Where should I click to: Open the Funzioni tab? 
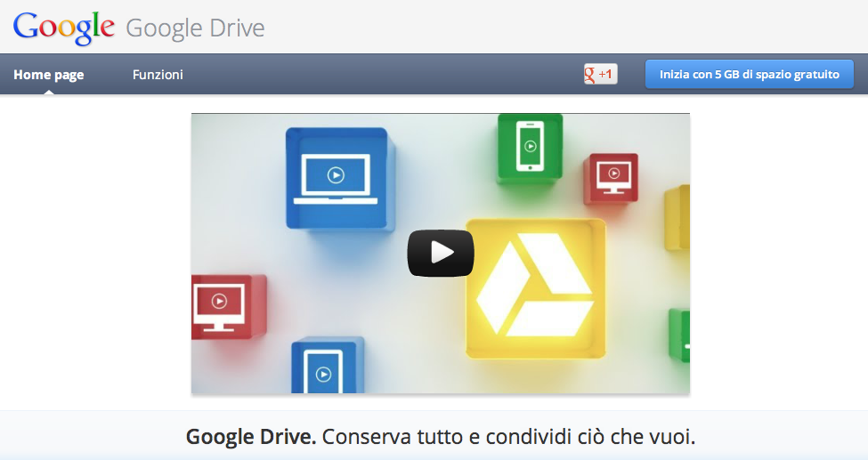(x=158, y=75)
